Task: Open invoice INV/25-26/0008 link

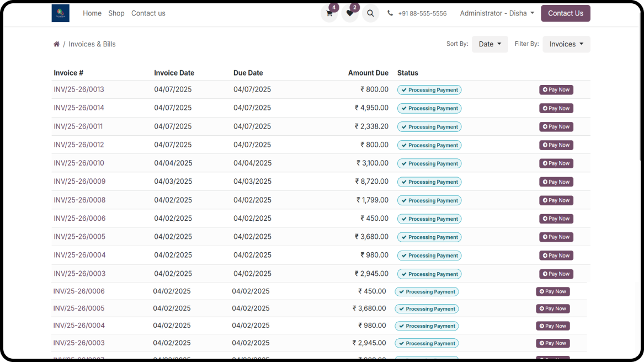Action: pyautogui.click(x=79, y=200)
